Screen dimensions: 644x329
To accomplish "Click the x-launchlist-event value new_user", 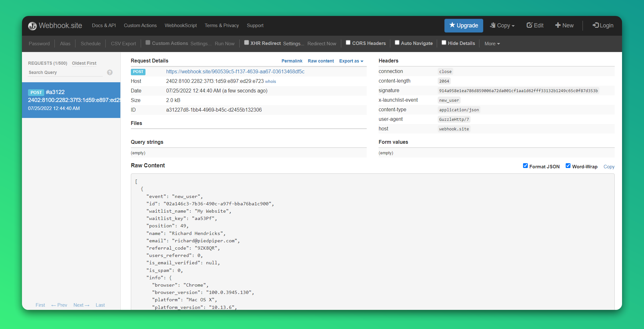I will (x=449, y=100).
